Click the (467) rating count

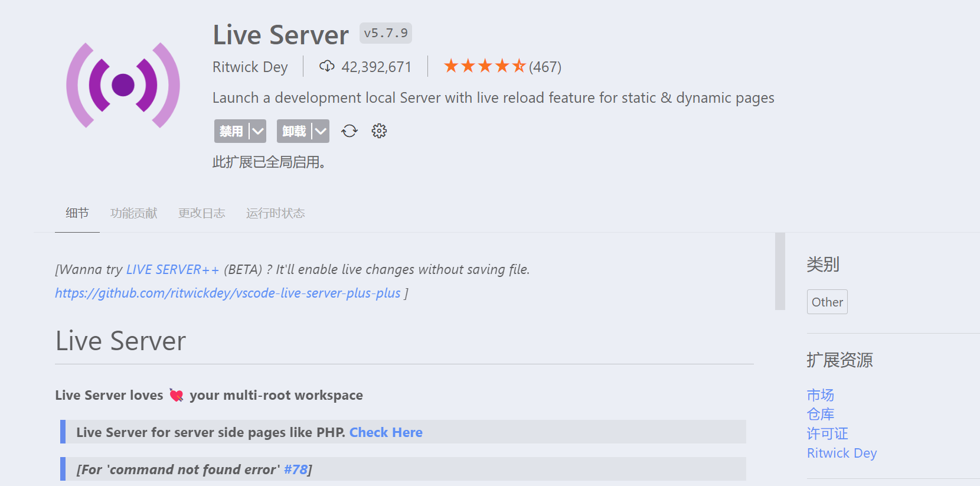coord(545,67)
